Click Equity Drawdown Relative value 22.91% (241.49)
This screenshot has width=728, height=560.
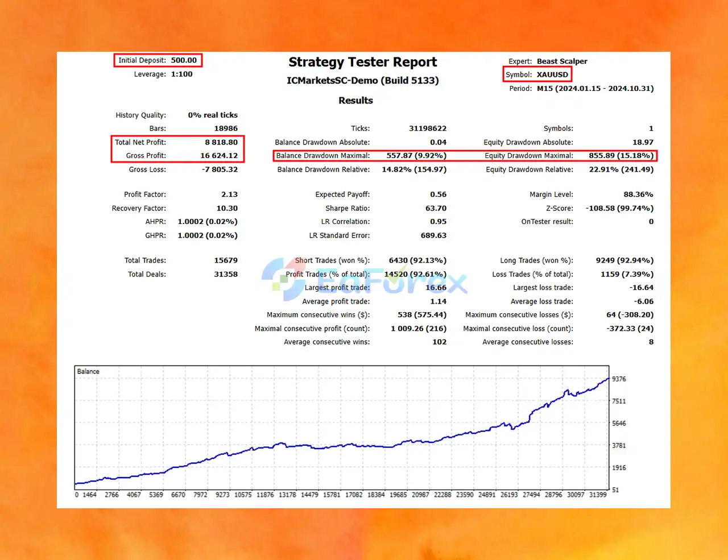[x=621, y=169]
